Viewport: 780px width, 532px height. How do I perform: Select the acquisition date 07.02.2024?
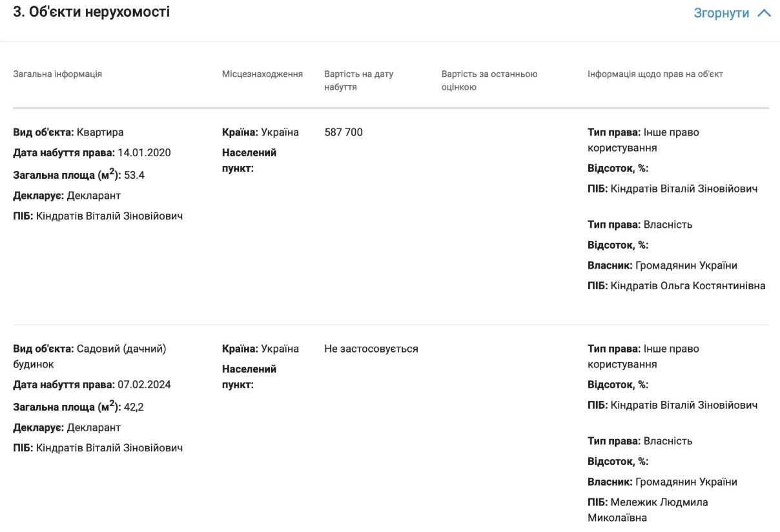coord(144,385)
